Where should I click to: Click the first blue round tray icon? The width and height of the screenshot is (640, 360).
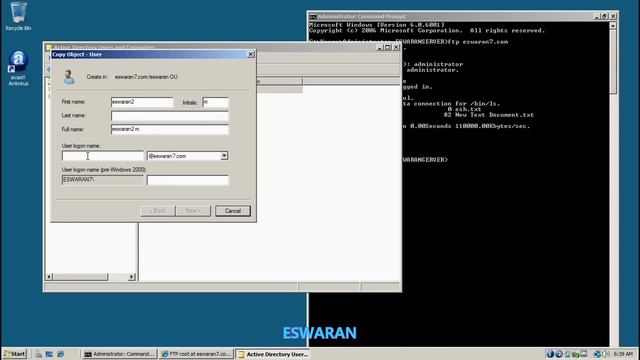pyautogui.click(x=550, y=354)
